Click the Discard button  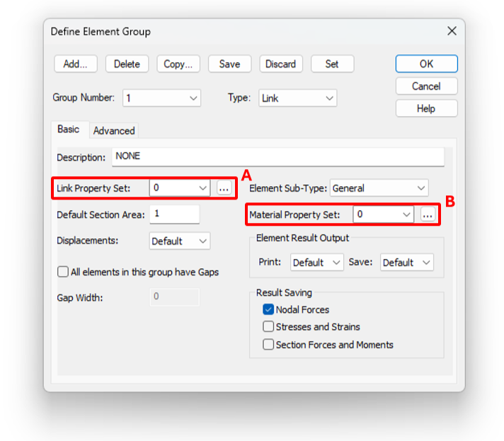pos(280,64)
